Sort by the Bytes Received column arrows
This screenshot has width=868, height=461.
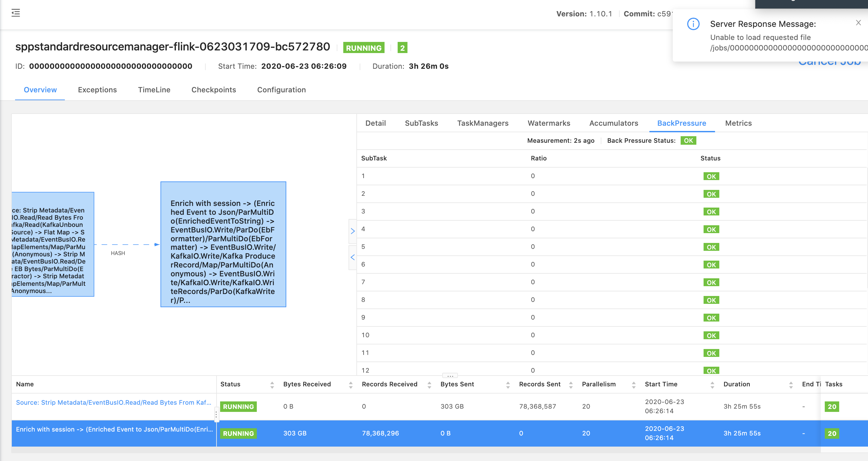pyautogui.click(x=350, y=385)
